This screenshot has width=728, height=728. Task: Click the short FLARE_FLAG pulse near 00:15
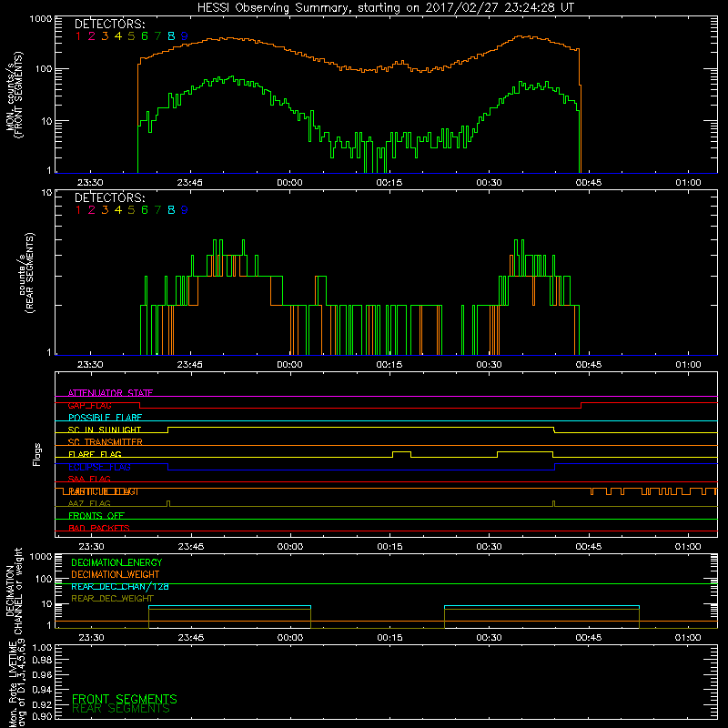pyautogui.click(x=401, y=452)
